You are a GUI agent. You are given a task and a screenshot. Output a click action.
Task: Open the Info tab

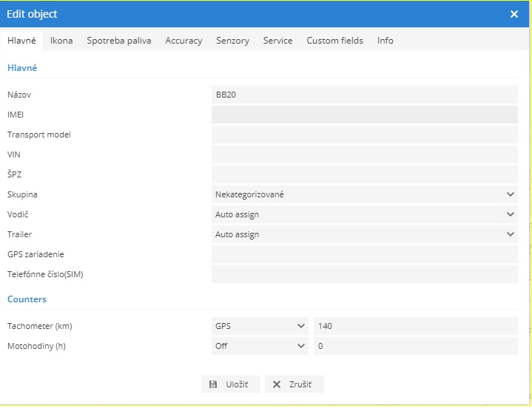click(x=385, y=41)
